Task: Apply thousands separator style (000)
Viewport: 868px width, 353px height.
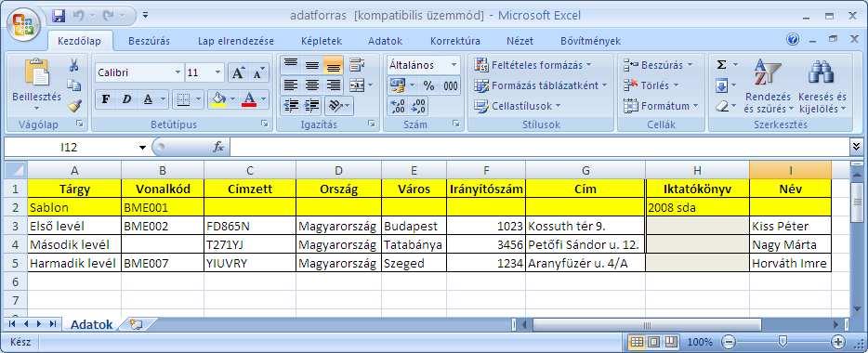Action: coord(451,85)
